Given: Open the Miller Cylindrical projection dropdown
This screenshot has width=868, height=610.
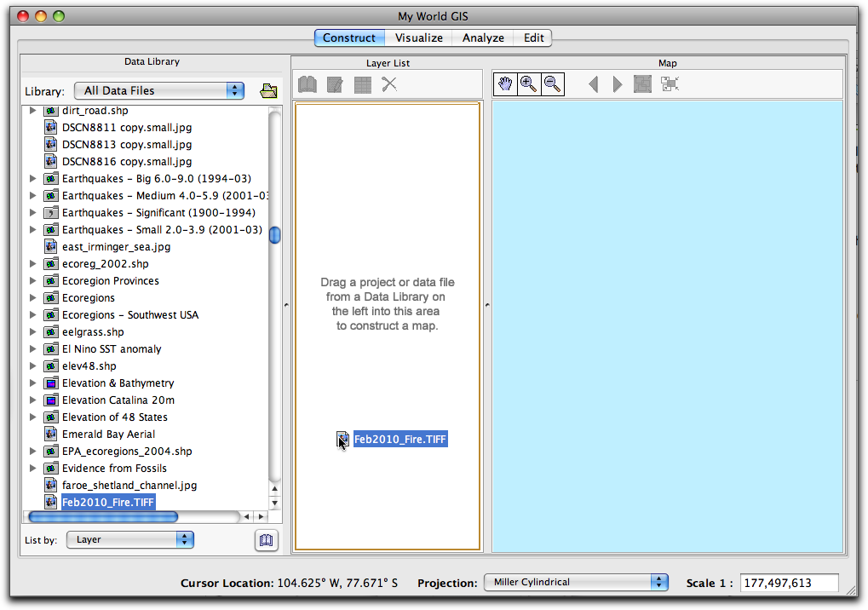Looking at the screenshot, I should point(576,583).
